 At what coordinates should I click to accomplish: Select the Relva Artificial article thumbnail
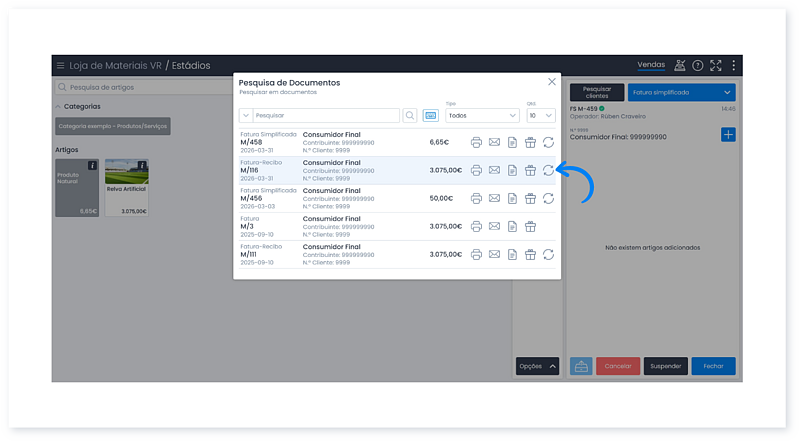[x=127, y=187]
